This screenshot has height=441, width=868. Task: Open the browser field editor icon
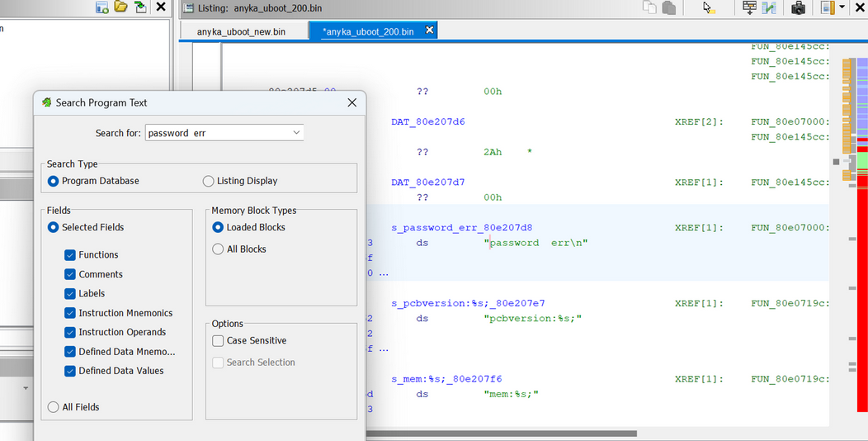click(749, 8)
